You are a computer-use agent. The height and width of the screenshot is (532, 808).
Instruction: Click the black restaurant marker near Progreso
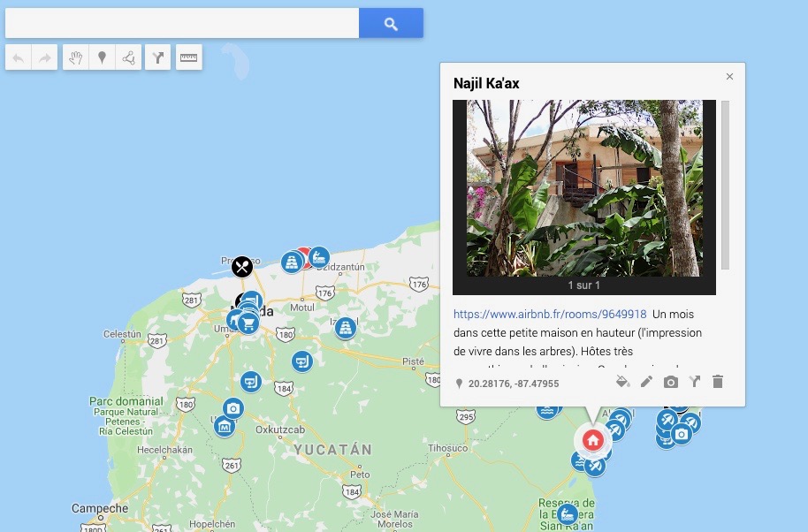click(241, 267)
